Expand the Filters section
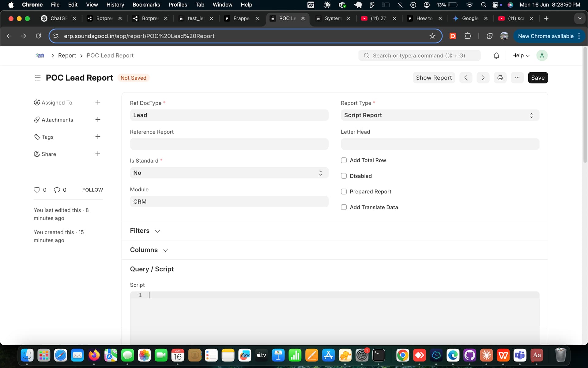The height and width of the screenshot is (368, 588). (145, 231)
